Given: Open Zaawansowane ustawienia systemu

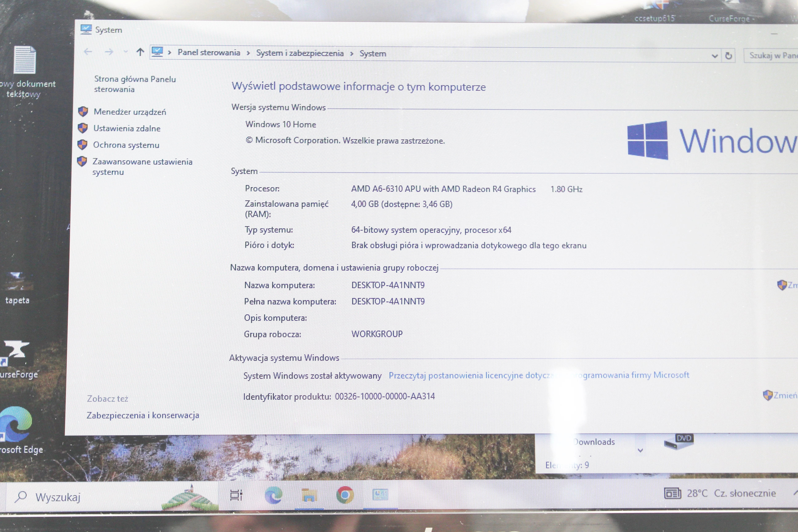Looking at the screenshot, I should 142,167.
